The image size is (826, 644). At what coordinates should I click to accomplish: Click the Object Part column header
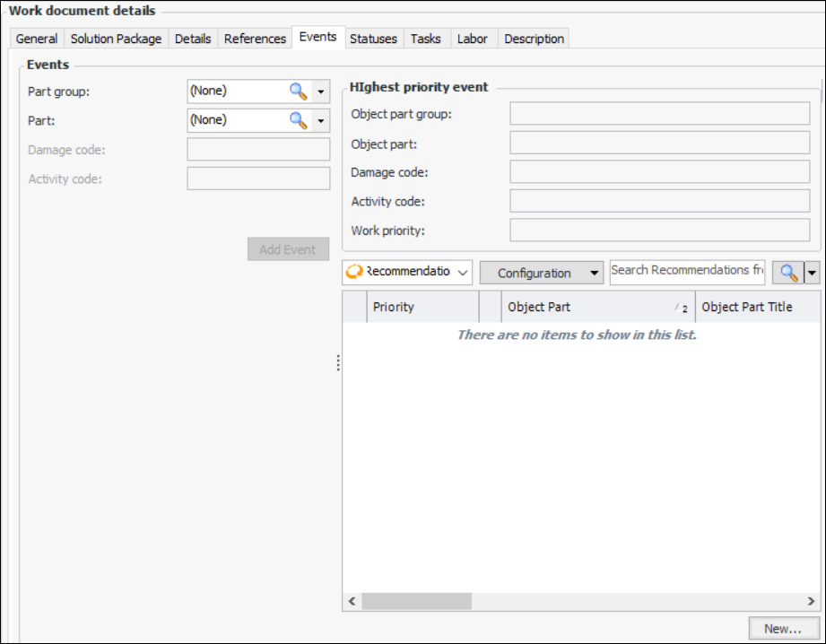(587, 307)
